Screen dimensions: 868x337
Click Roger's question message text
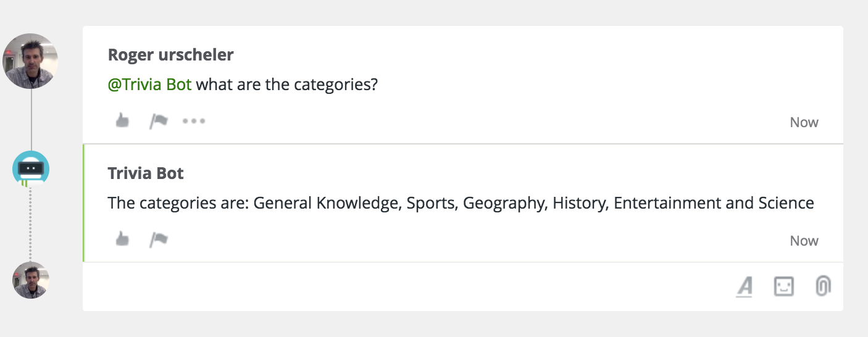(x=286, y=85)
